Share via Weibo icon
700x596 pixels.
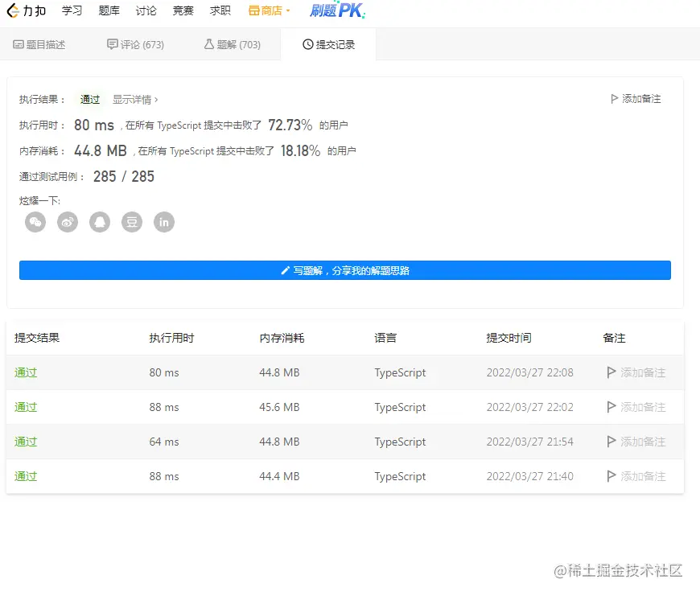coord(68,222)
